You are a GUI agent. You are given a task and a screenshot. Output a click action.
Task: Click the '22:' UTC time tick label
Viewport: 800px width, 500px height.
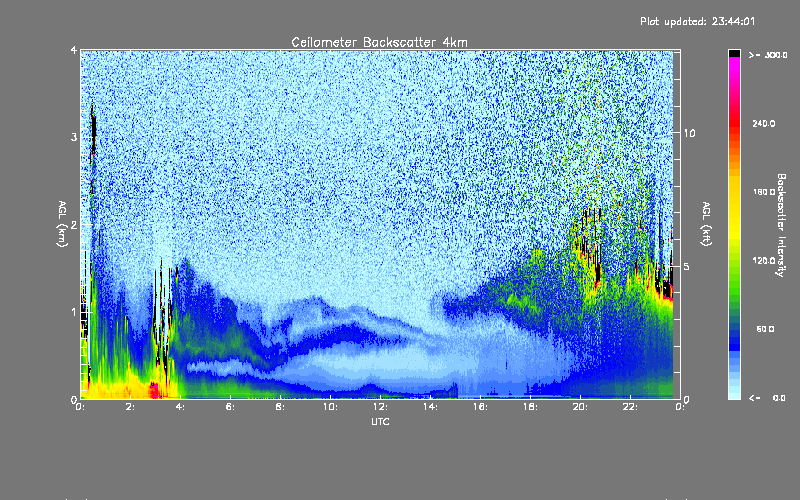tap(631, 407)
